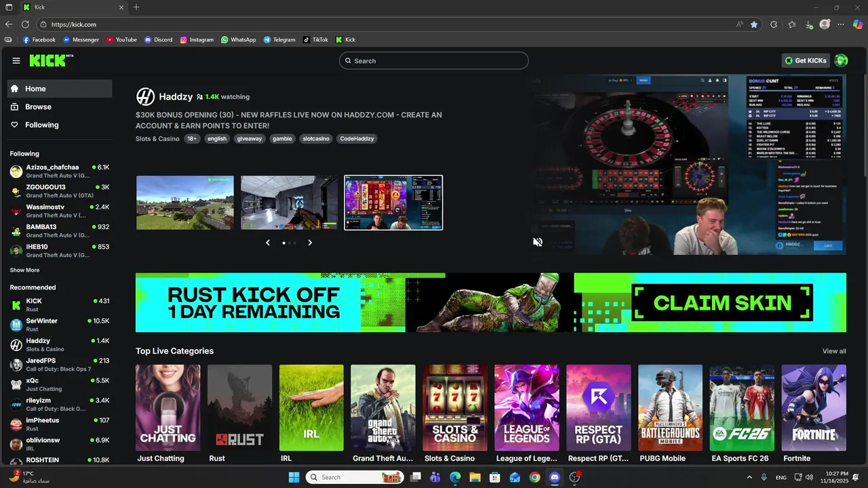The height and width of the screenshot is (488, 868).
Task: Show hidden system tray icons
Action: [x=749, y=477]
